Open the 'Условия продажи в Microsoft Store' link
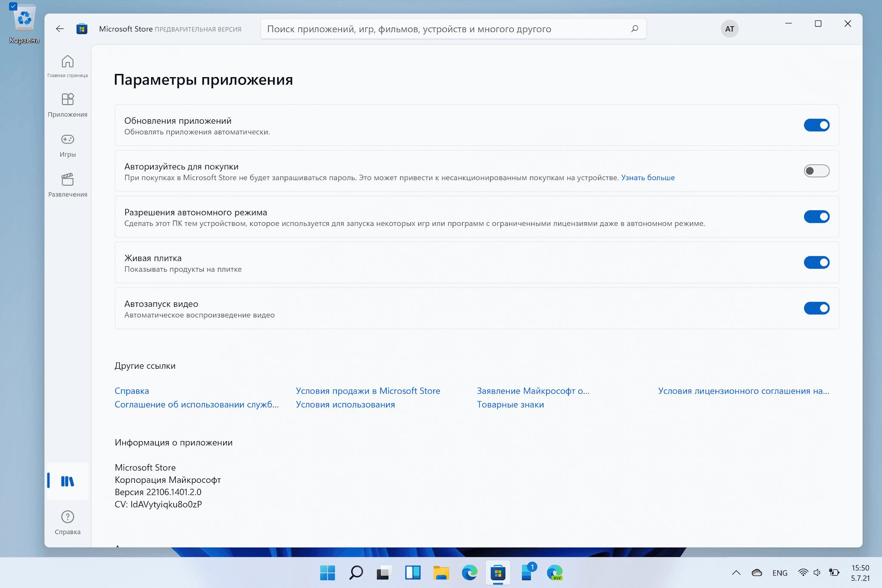Image resolution: width=882 pixels, height=588 pixels. 368,391
